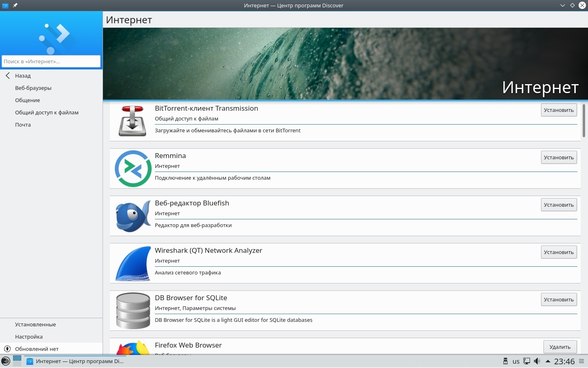Viewport: 588px width, 368px height.
Task: Click the BitTorrent Transmission app icon
Action: tap(132, 121)
